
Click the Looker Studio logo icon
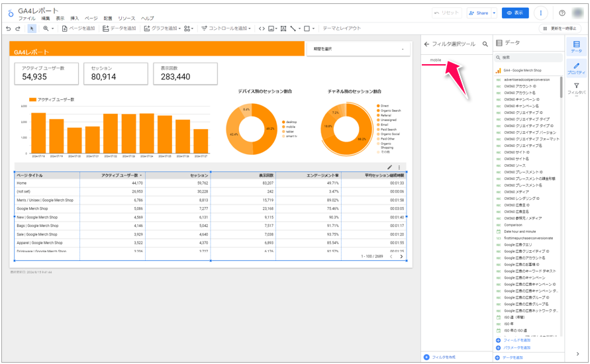tap(11, 13)
